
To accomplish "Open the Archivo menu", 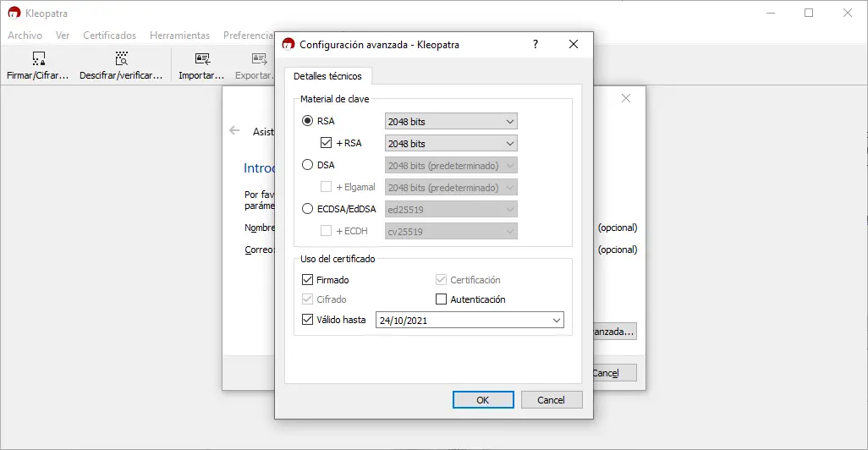I will 25,36.
